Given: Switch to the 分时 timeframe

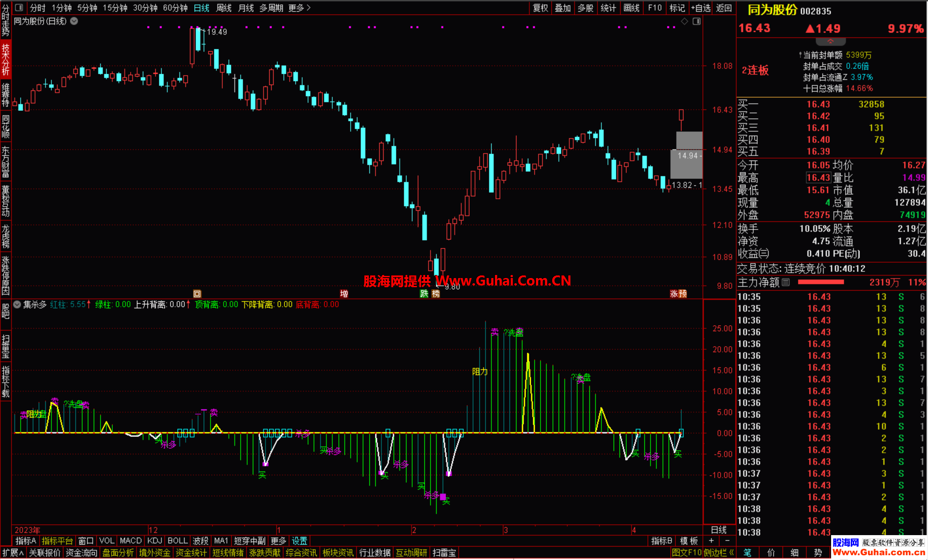Looking at the screenshot, I should pyautogui.click(x=38, y=8).
